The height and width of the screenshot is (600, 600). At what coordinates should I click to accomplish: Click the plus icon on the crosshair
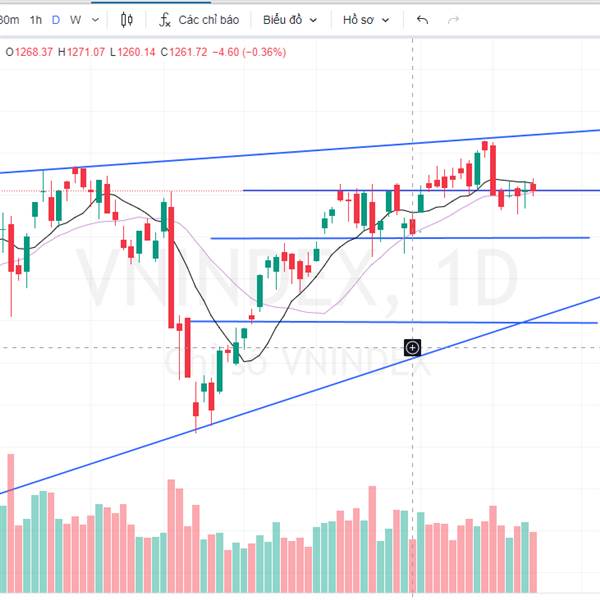point(412,347)
